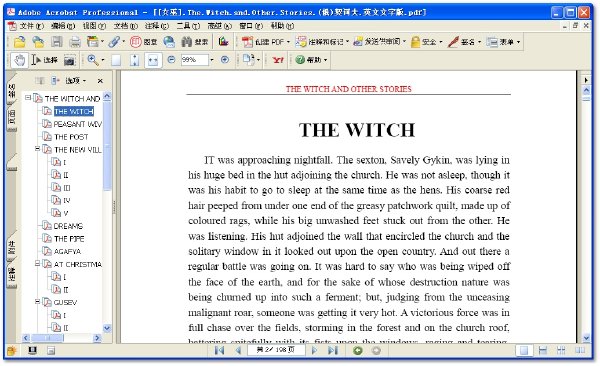600x366 pixels.
Task: Open the Send for Review dropdown
Action: pos(379,42)
